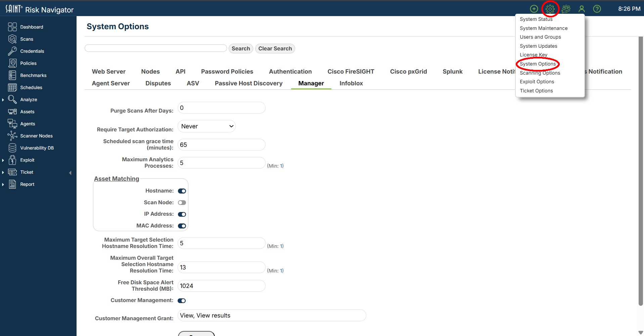The width and height of the screenshot is (644, 336).
Task: Open Credentials key icon
Action: coord(12,51)
